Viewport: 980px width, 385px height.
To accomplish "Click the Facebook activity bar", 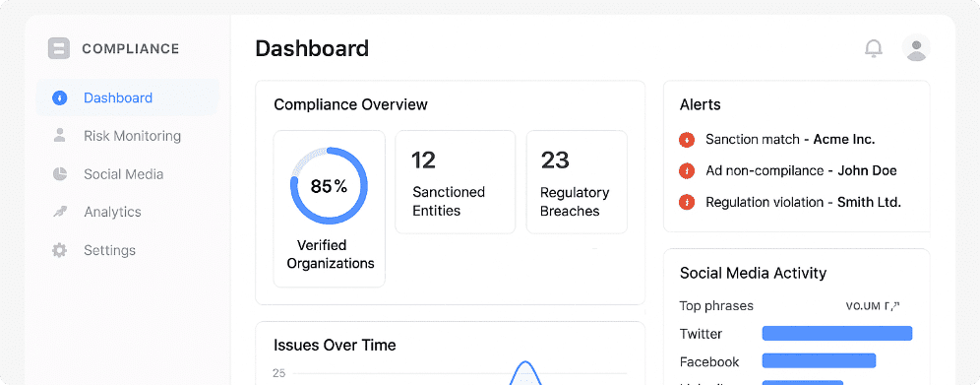I will (x=819, y=360).
